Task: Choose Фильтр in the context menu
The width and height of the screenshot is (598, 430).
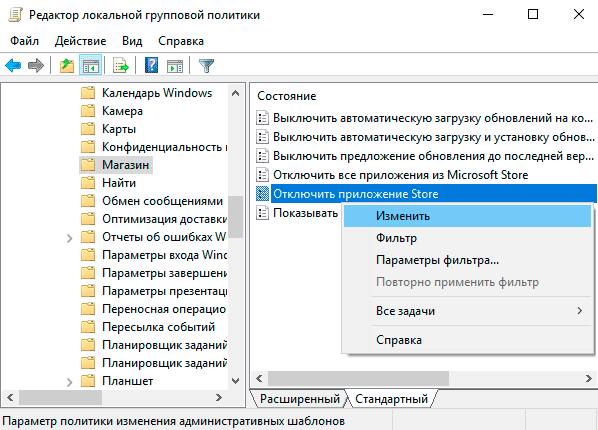Action: (x=467, y=238)
